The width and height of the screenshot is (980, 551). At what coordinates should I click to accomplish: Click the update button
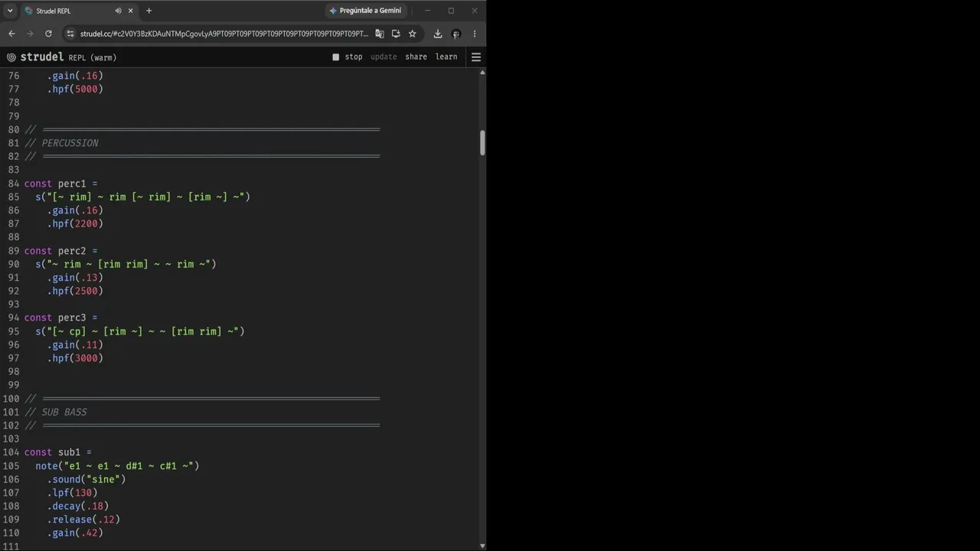[384, 57]
